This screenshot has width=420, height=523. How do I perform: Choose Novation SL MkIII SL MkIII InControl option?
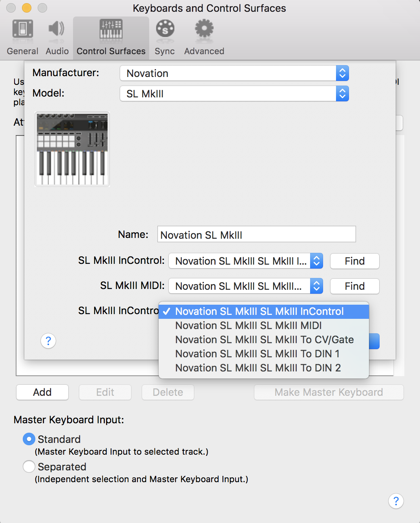tap(264, 311)
